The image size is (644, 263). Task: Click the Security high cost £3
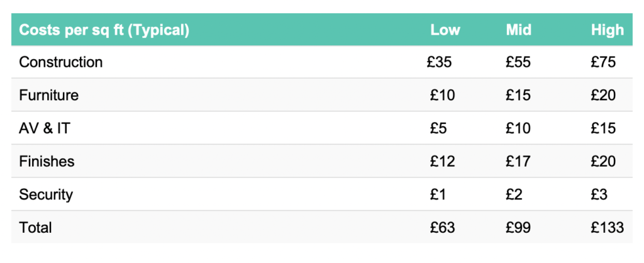coord(599,194)
